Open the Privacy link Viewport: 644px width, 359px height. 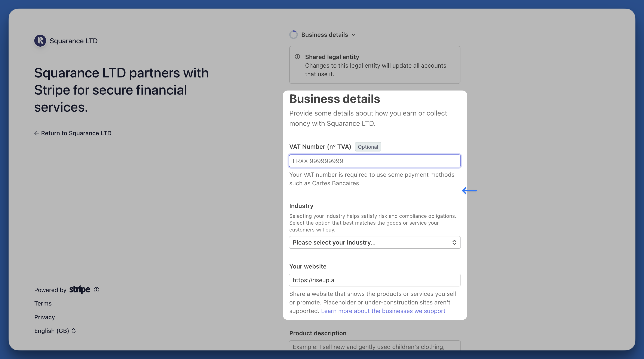pyautogui.click(x=45, y=317)
